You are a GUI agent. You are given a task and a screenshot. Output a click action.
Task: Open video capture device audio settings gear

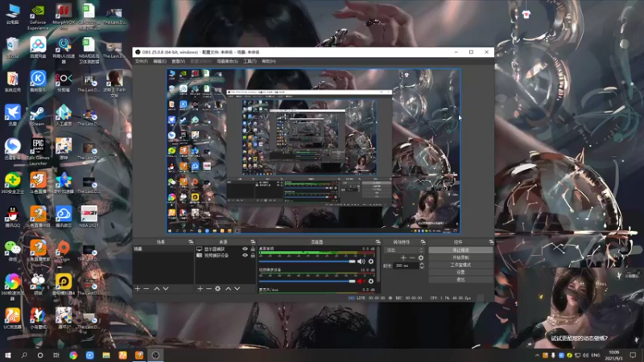click(371, 281)
